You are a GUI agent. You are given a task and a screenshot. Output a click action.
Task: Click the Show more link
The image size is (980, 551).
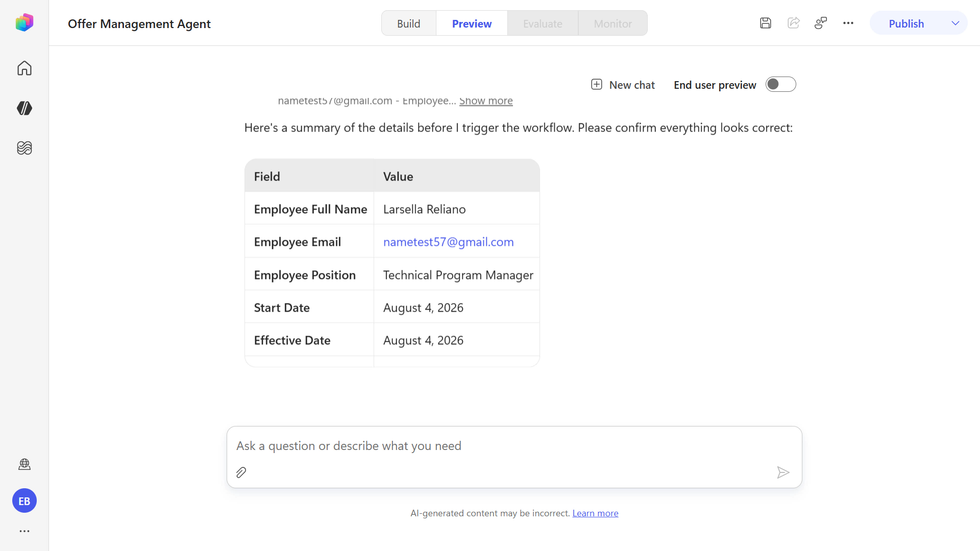pyautogui.click(x=486, y=101)
